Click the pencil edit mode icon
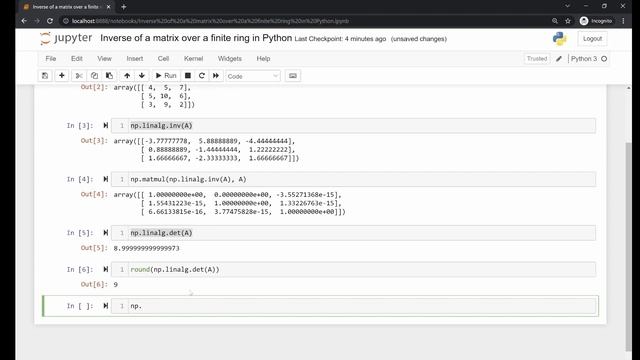This screenshot has width=640, height=360. tap(559, 59)
